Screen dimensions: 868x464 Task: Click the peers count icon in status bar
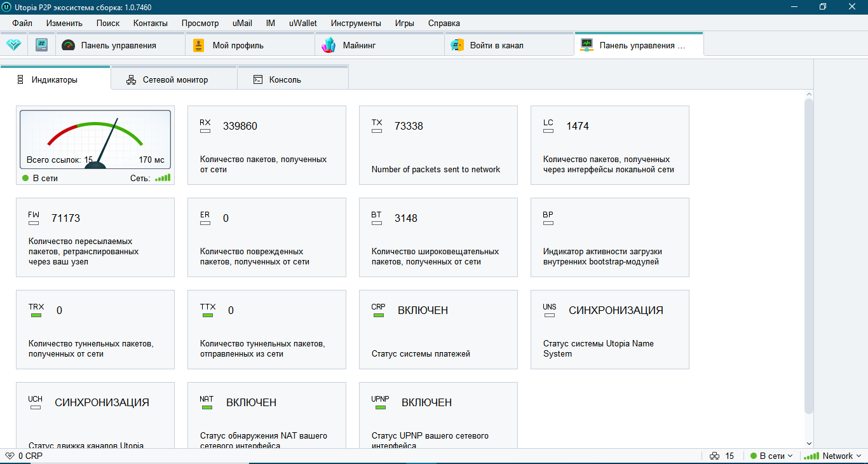coord(714,456)
